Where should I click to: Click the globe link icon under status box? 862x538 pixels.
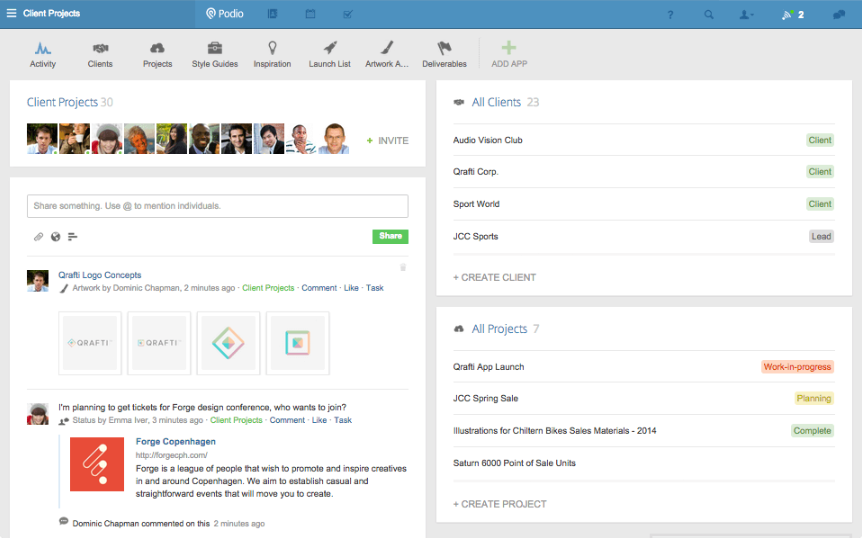(56, 237)
